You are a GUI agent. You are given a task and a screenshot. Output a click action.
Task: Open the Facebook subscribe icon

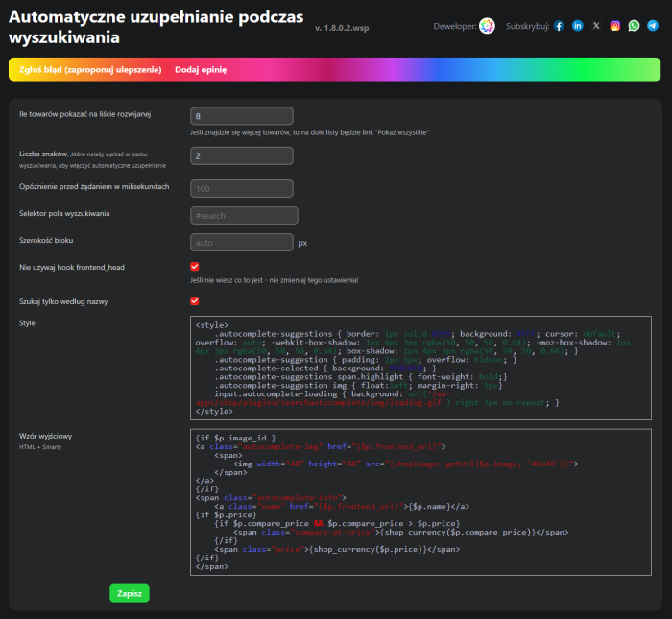(559, 26)
